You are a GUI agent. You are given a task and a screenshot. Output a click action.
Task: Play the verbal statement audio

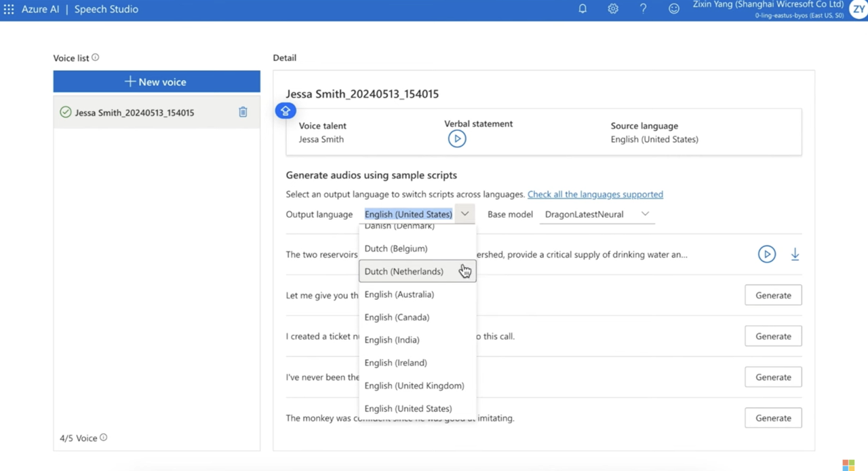coord(457,139)
